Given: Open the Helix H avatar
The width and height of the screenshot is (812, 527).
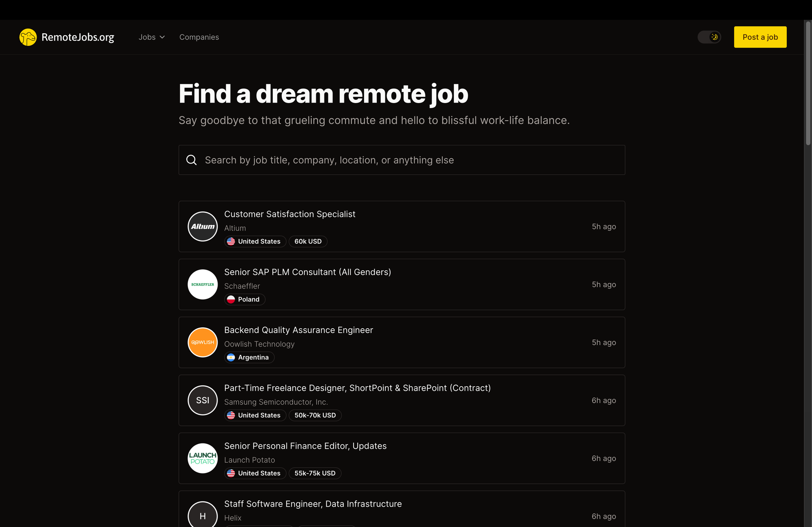Looking at the screenshot, I should click(x=203, y=515).
